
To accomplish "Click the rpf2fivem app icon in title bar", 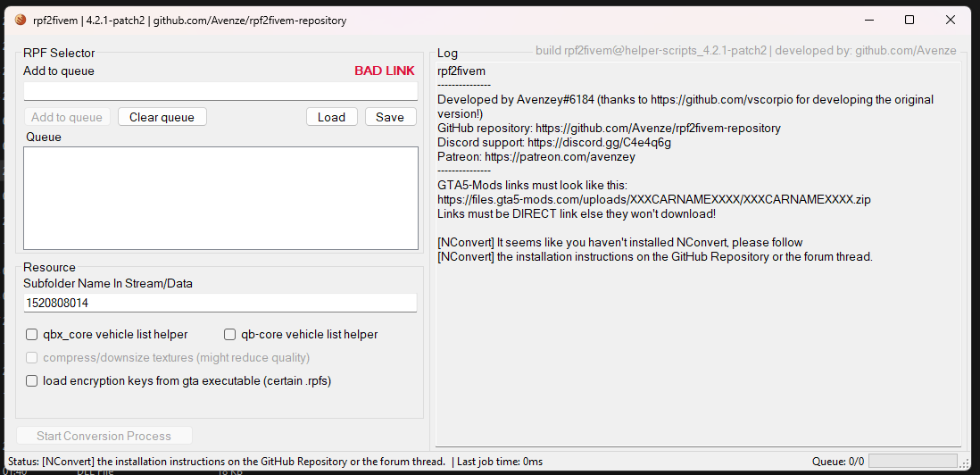I will pyautogui.click(x=20, y=20).
